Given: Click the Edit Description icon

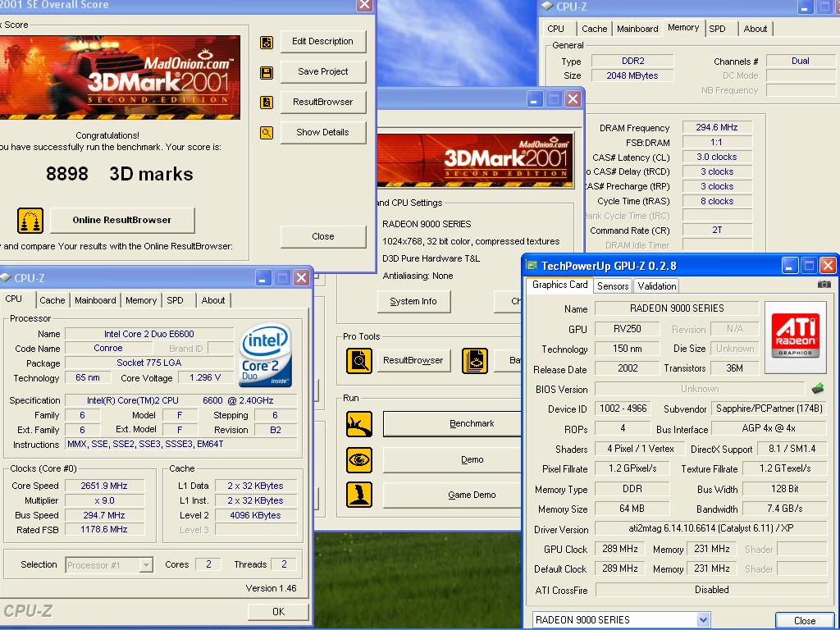Looking at the screenshot, I should tap(267, 43).
